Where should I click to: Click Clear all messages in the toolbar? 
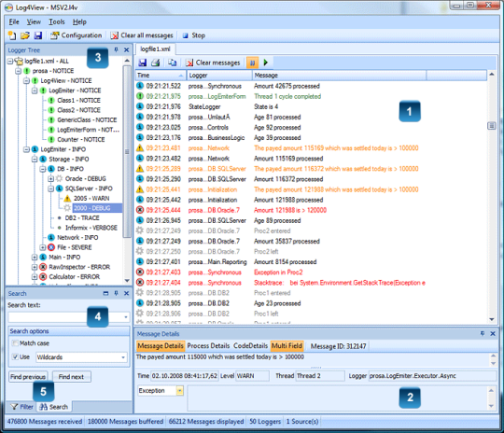pyautogui.click(x=142, y=35)
